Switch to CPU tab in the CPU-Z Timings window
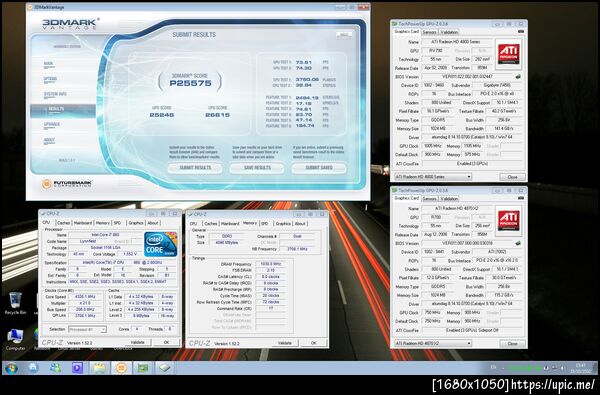The width and height of the screenshot is (600, 395). tap(194, 224)
